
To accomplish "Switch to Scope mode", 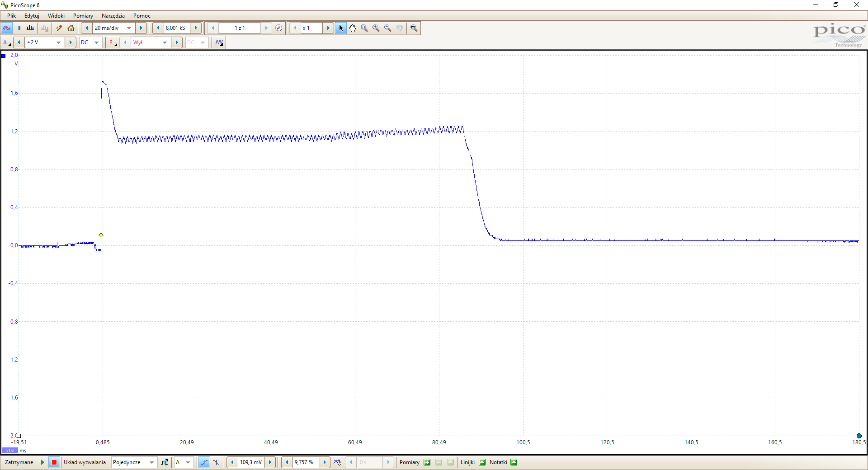I will tap(7, 28).
